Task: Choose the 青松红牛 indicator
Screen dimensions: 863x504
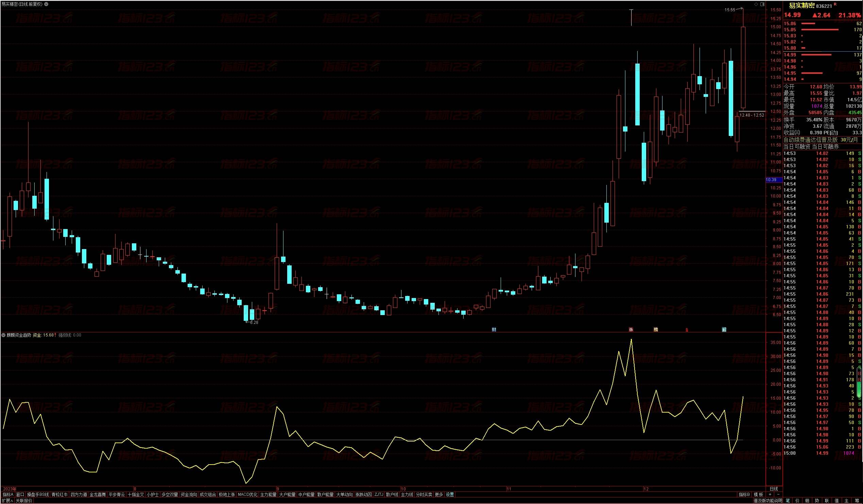Action: [x=59, y=494]
